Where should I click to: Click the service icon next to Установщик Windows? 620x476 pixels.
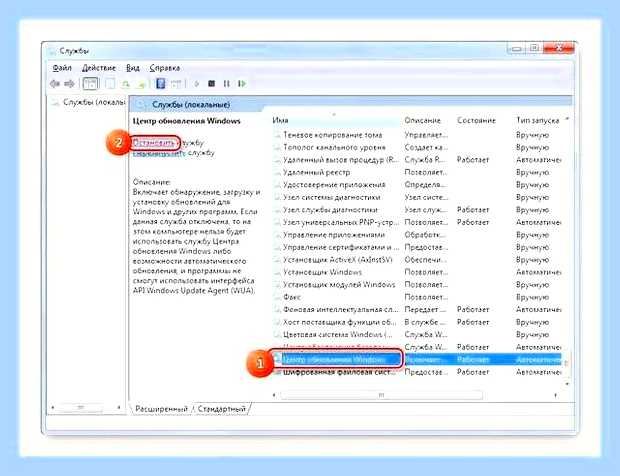tap(278, 272)
